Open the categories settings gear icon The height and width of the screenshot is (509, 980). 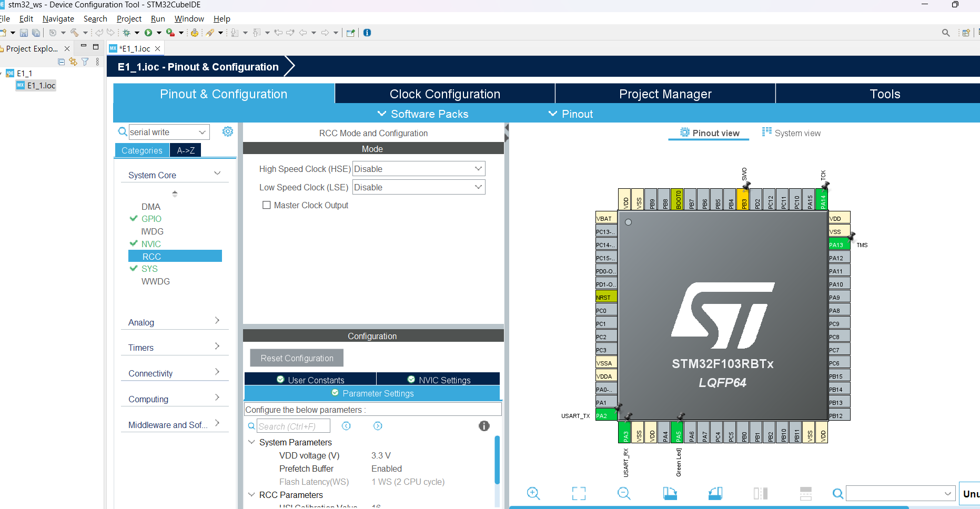point(228,131)
